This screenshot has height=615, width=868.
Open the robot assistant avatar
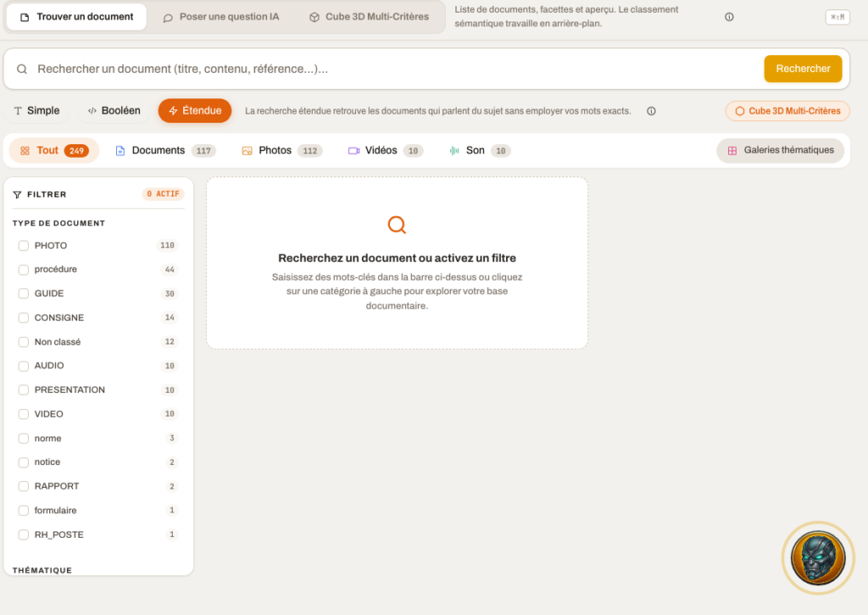click(x=818, y=558)
